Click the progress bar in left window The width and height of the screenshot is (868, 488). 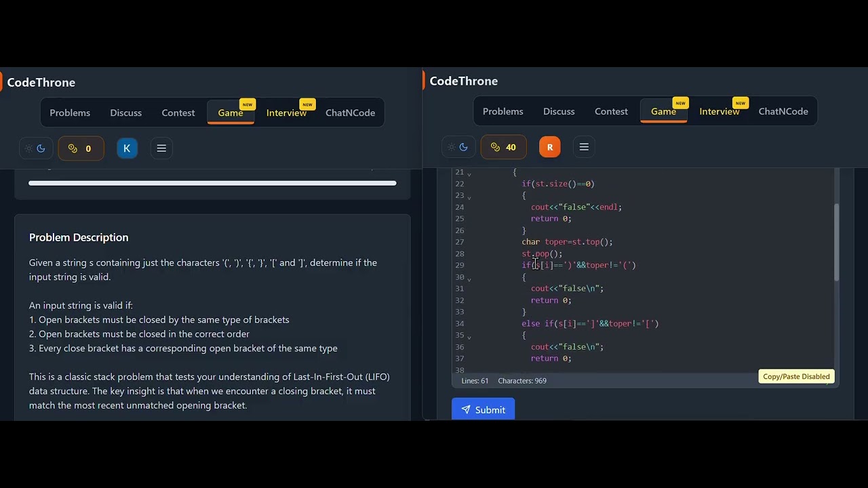212,183
